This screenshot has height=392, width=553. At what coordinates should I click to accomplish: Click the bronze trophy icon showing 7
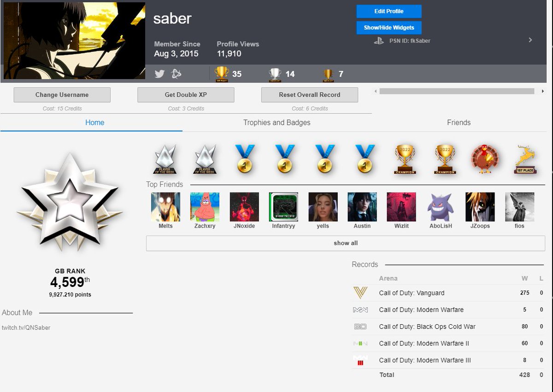pyautogui.click(x=328, y=75)
